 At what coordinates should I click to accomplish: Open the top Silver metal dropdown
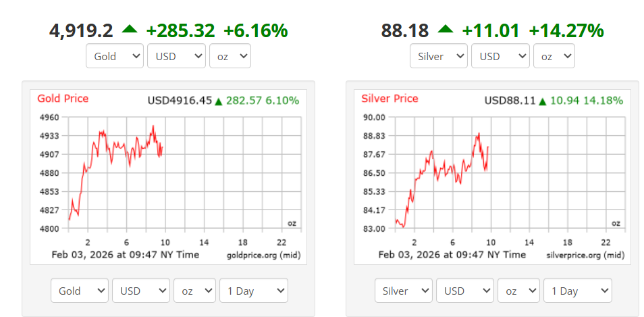(x=439, y=56)
